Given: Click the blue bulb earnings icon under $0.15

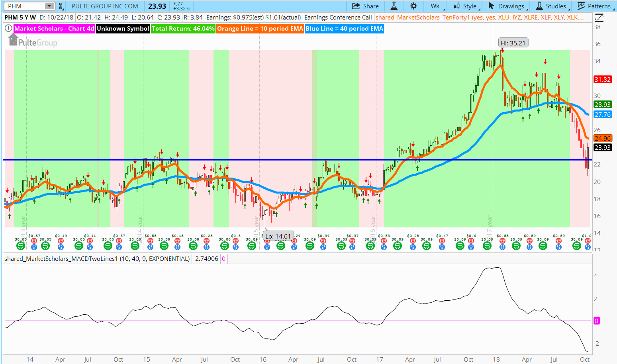Looking at the screenshot, I should [x=178, y=247].
